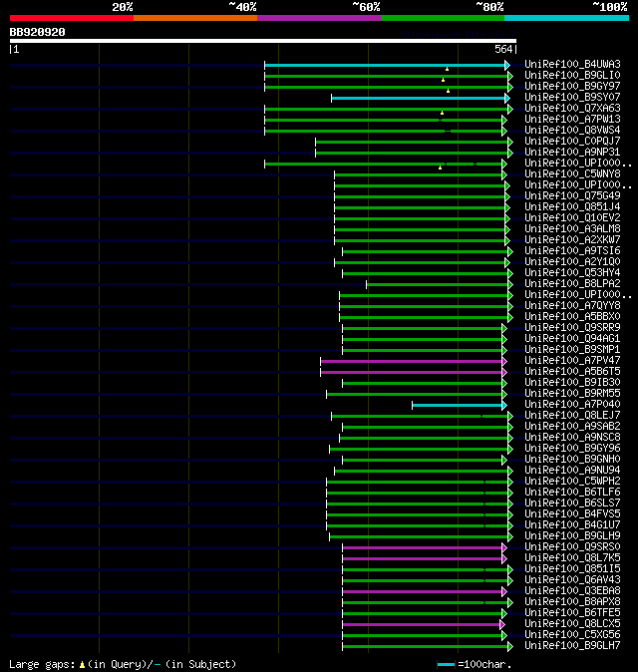638x672 pixels.
Task: Click the green ~80% identity color segment
Action: pos(443,18)
